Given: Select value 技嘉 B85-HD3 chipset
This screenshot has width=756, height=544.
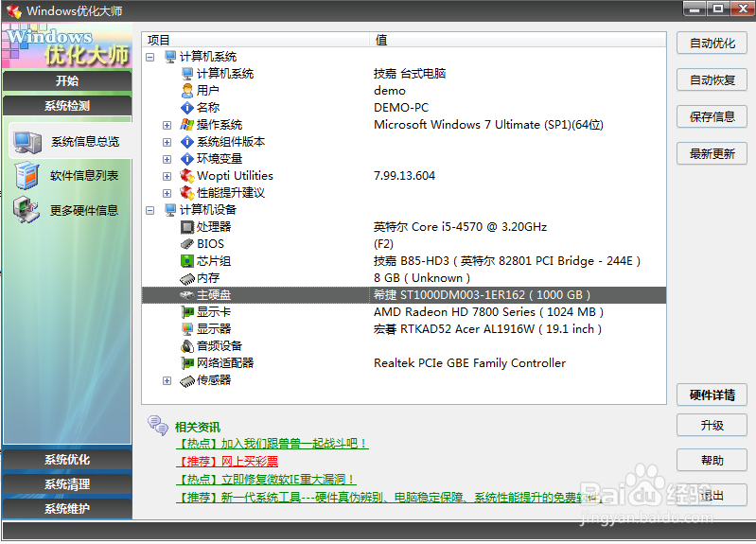Looking at the screenshot, I should 506,261.
